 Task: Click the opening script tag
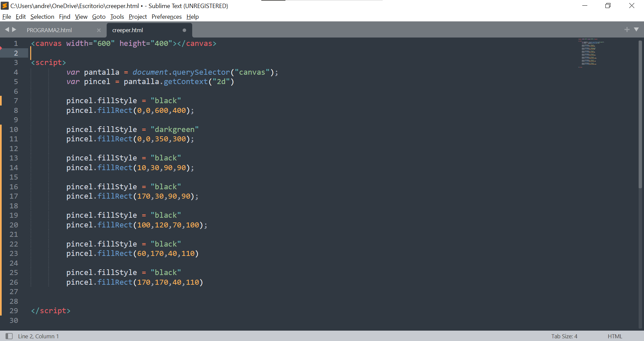pyautogui.click(x=49, y=63)
